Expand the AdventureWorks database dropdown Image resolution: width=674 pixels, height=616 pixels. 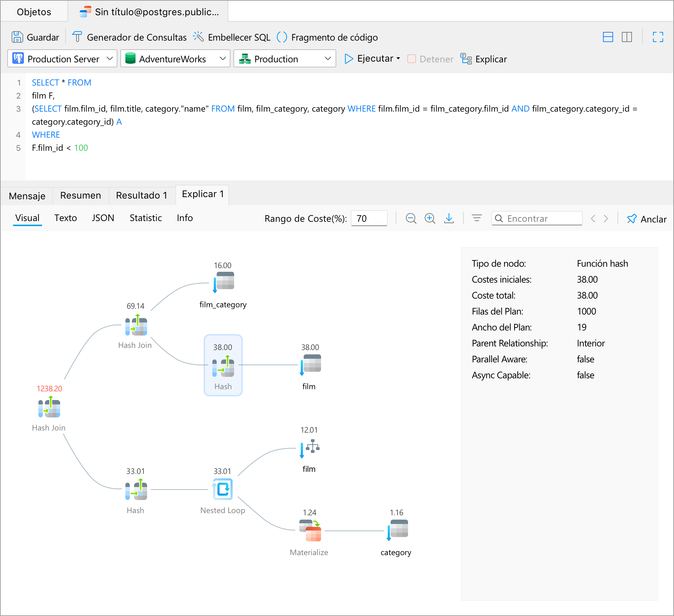click(175, 59)
